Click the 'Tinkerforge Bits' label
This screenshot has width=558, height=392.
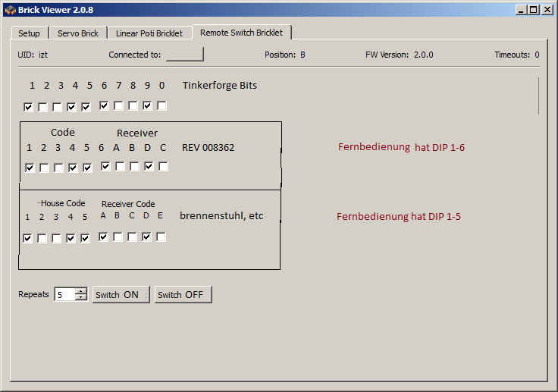click(x=220, y=86)
